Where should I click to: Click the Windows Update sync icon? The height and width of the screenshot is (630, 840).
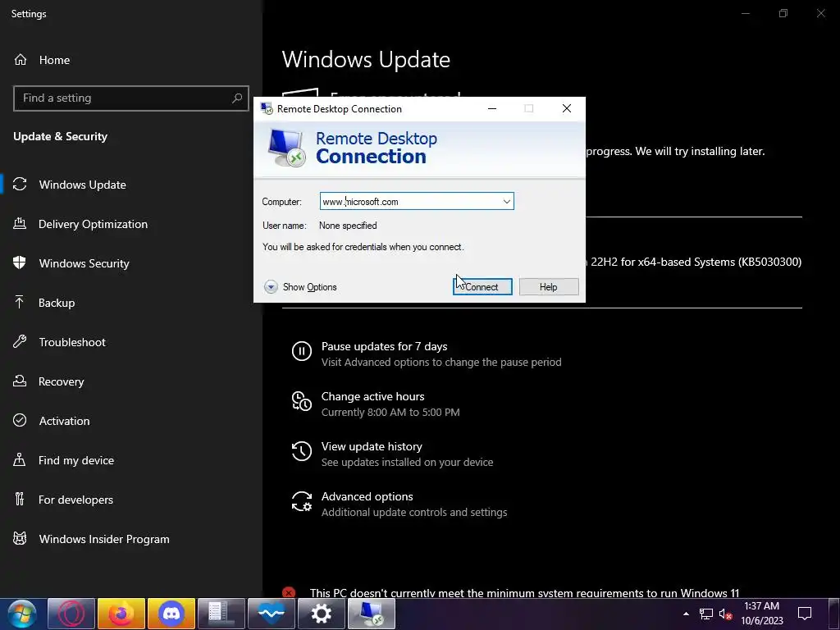20,185
